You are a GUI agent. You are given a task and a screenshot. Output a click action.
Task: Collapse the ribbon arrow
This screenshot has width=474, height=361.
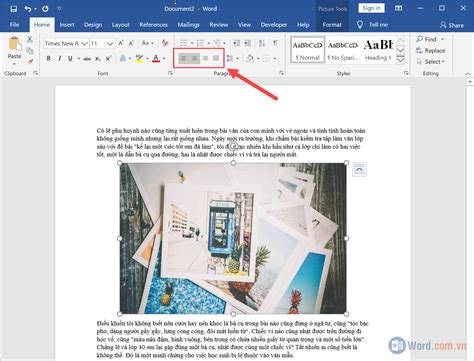468,74
